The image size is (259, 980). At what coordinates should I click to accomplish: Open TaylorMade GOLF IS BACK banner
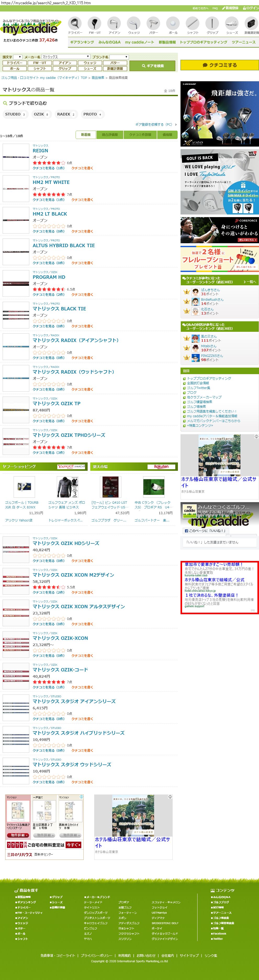click(219, 182)
